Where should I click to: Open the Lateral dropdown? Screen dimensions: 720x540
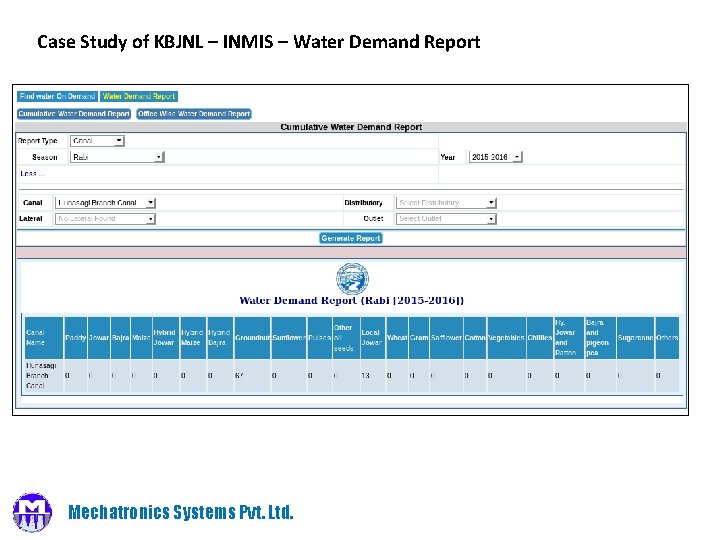[x=105, y=219]
